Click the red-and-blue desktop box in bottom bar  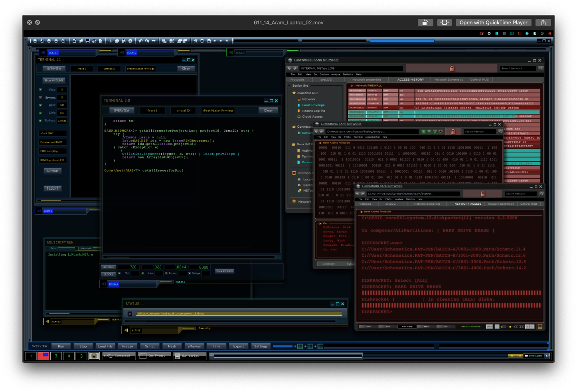[43, 356]
